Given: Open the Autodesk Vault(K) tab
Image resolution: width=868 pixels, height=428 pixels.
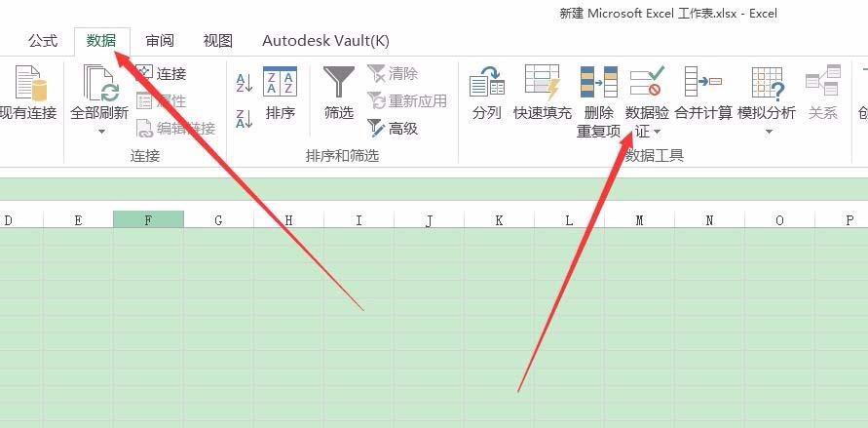Looking at the screenshot, I should (325, 41).
